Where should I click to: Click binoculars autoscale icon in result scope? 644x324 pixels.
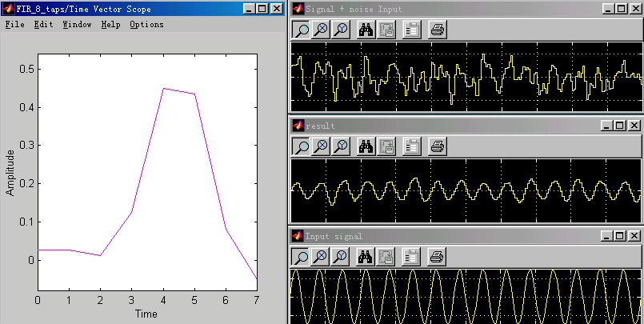[366, 146]
